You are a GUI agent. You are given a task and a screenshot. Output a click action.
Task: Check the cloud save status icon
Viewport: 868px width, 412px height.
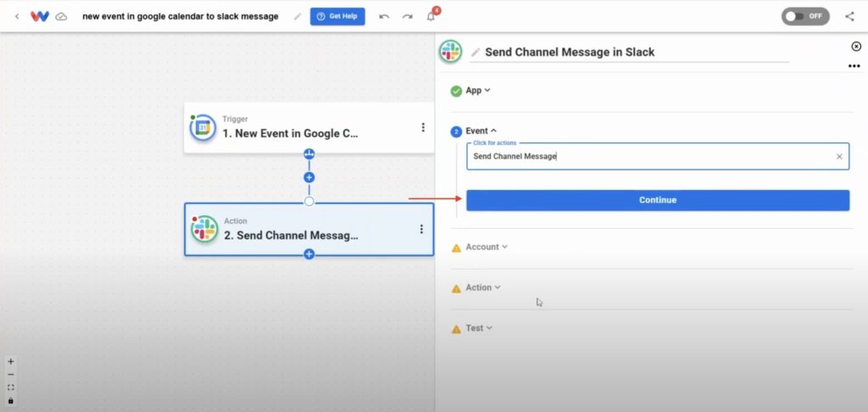point(62,17)
